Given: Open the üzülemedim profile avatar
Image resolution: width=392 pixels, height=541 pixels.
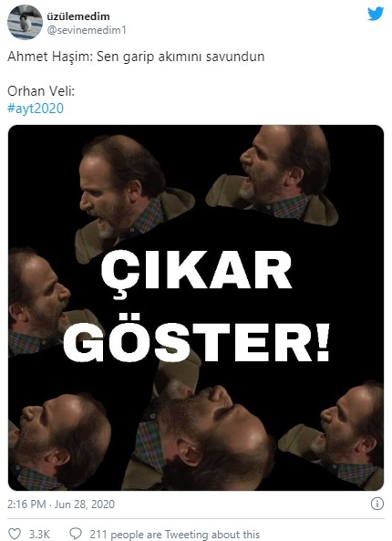Looking at the screenshot, I should point(25,23).
